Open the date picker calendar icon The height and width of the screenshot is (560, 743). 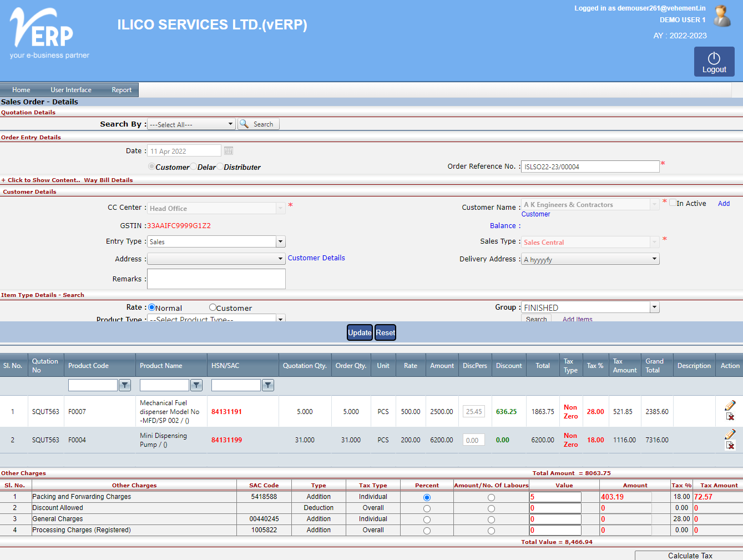pyautogui.click(x=229, y=151)
